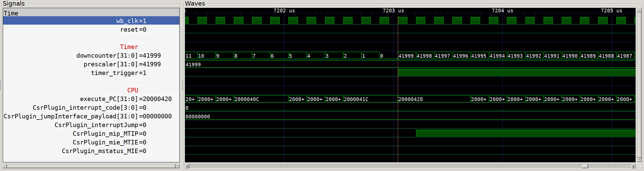Click the Time header in Signals panel
Screen dimensions: 644x171
(91, 13)
